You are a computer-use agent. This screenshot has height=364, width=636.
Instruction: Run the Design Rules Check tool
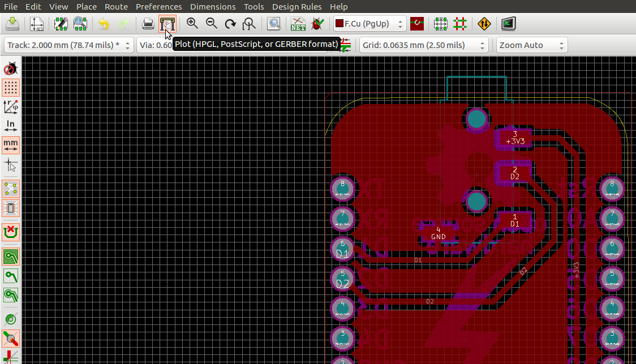click(317, 24)
